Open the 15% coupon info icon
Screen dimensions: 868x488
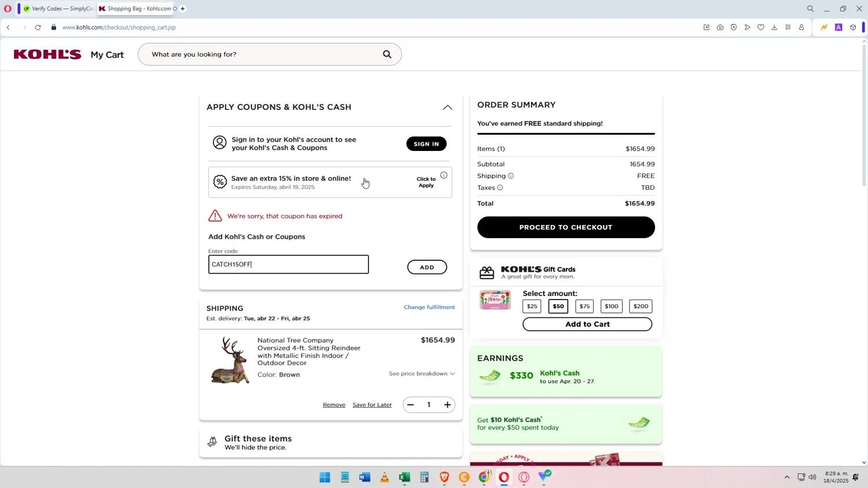[444, 175]
